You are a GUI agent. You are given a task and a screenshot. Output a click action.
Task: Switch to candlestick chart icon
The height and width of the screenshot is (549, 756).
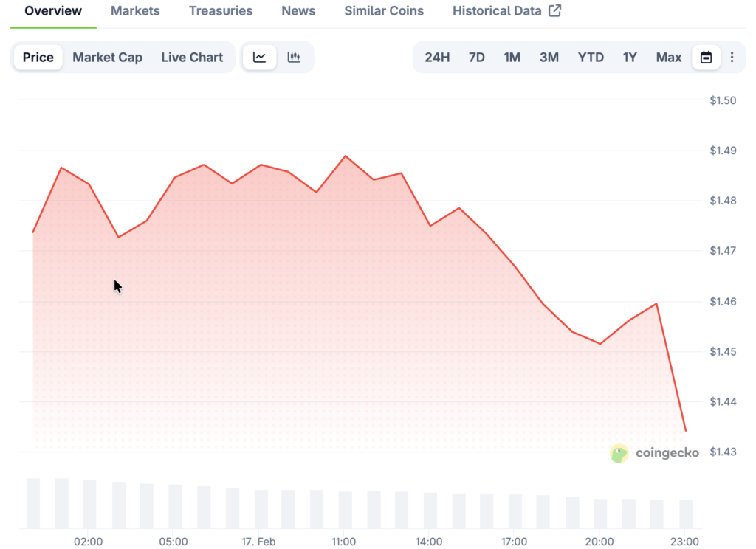294,58
